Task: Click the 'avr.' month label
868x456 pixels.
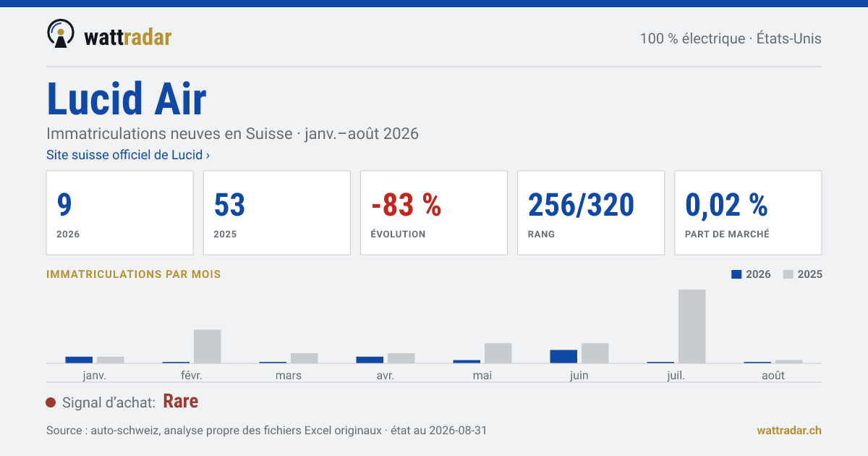Action: [x=386, y=375]
